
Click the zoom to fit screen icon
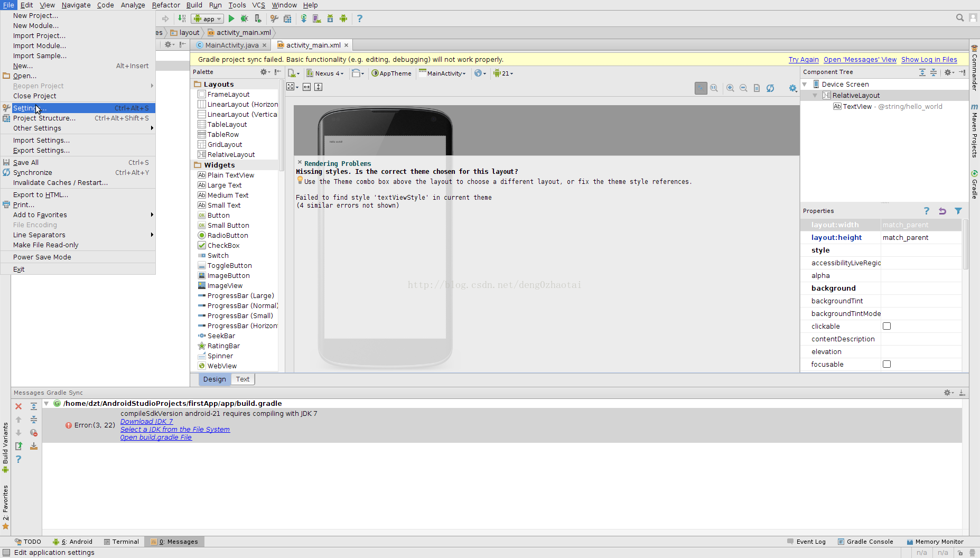tap(701, 88)
